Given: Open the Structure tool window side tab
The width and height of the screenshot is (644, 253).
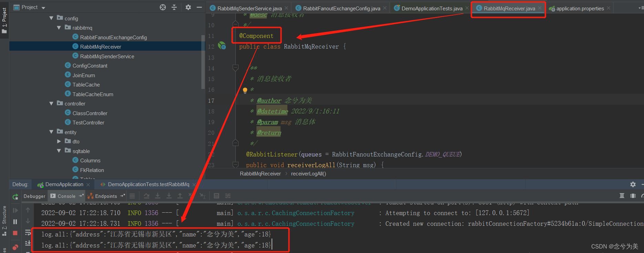Looking at the screenshot, I should tap(4, 221).
